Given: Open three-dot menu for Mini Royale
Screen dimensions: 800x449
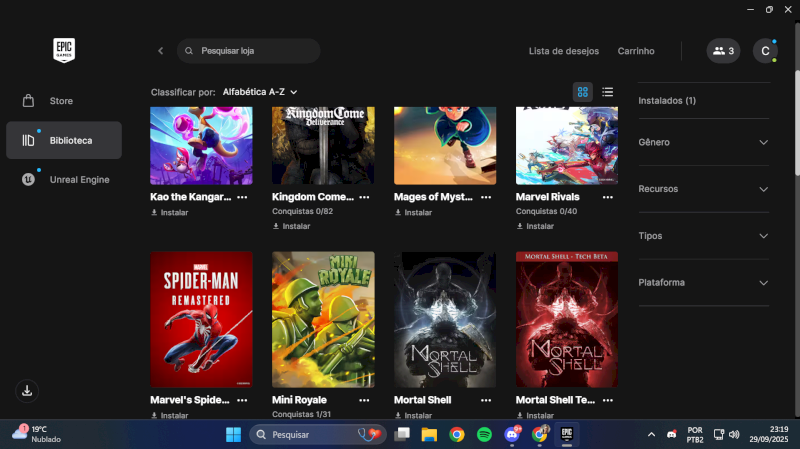Looking at the screenshot, I should pos(364,400).
